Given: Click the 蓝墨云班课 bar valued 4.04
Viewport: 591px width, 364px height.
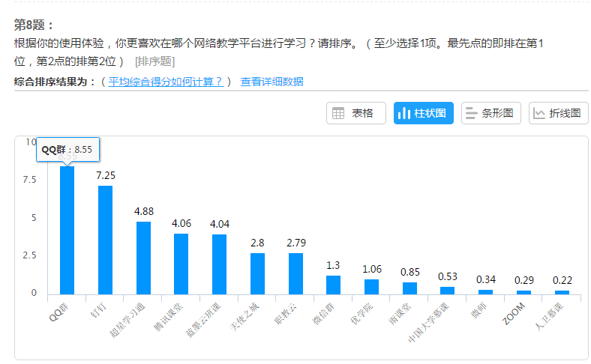Looking at the screenshot, I should pos(219,264).
